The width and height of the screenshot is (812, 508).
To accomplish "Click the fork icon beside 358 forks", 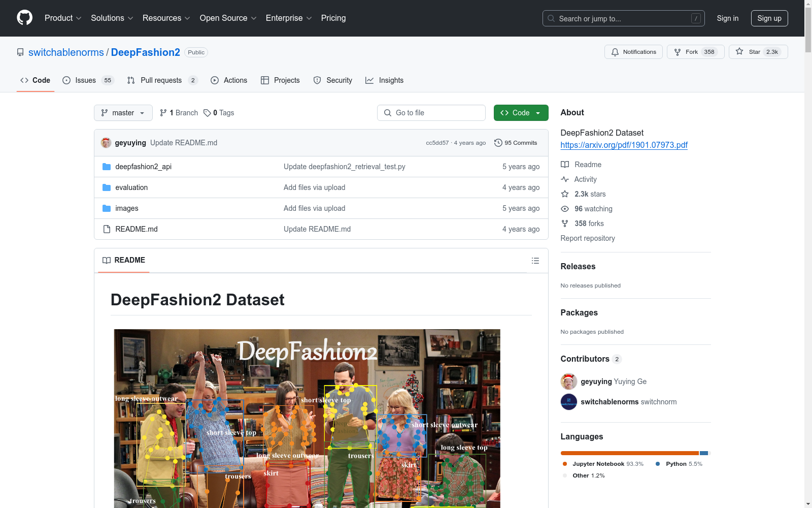I will 565,224.
